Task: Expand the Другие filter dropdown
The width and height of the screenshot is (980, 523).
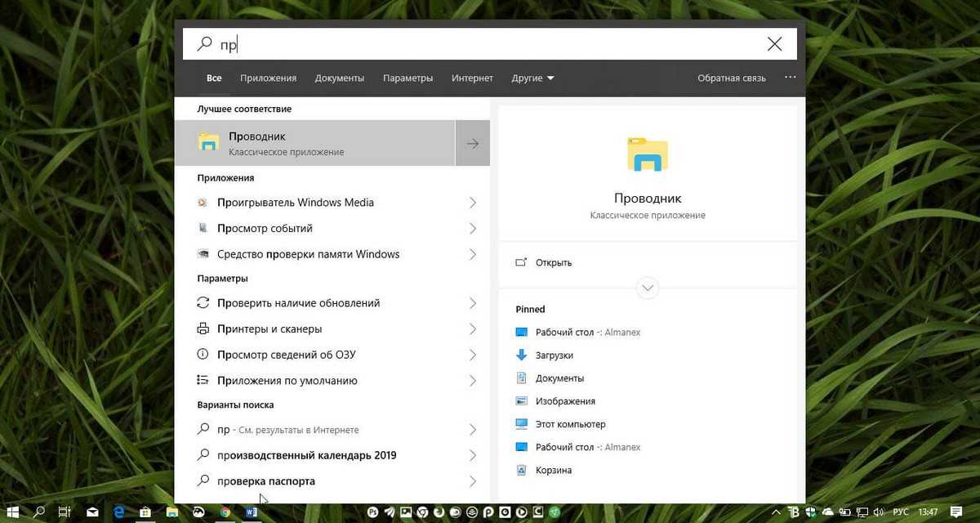Action: [532, 78]
